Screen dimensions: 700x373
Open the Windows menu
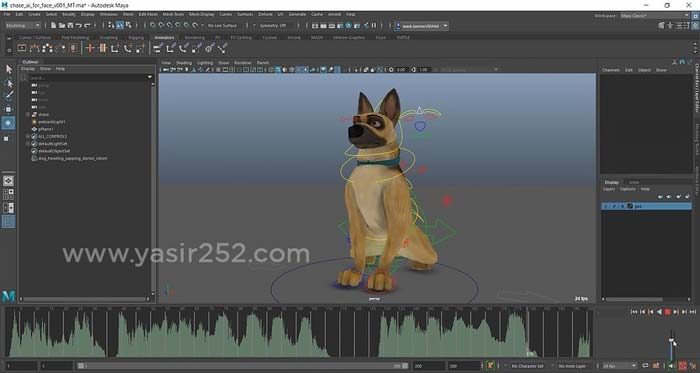(108, 14)
